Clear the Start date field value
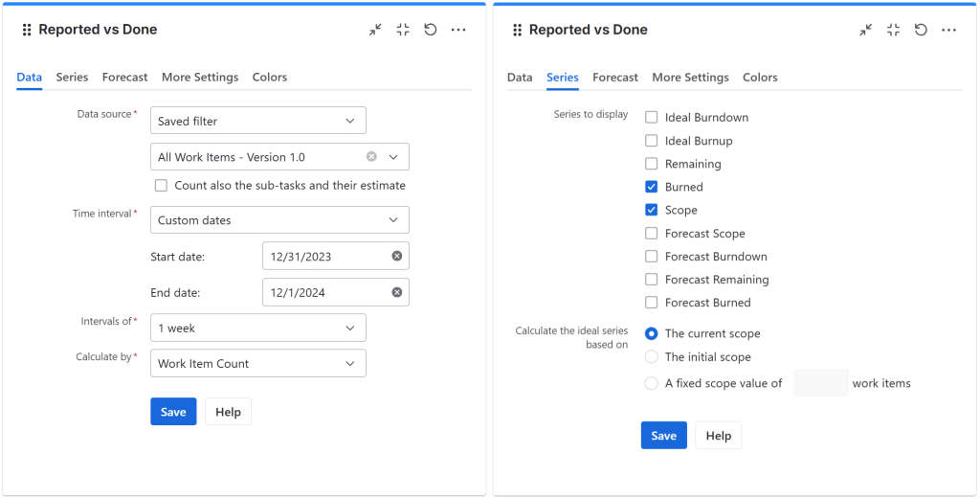Viewport: 980px width, 499px height. 396,256
